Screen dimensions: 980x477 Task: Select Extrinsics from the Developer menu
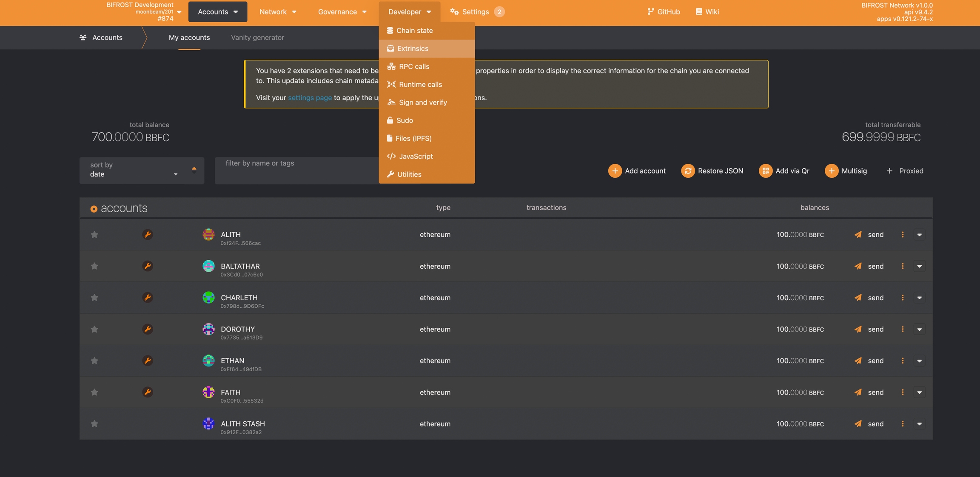pyautogui.click(x=413, y=48)
